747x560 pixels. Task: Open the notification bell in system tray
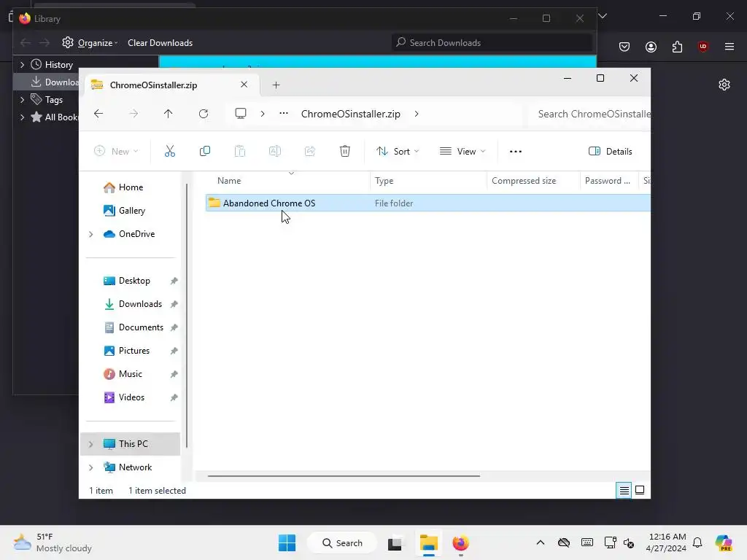tap(697, 542)
